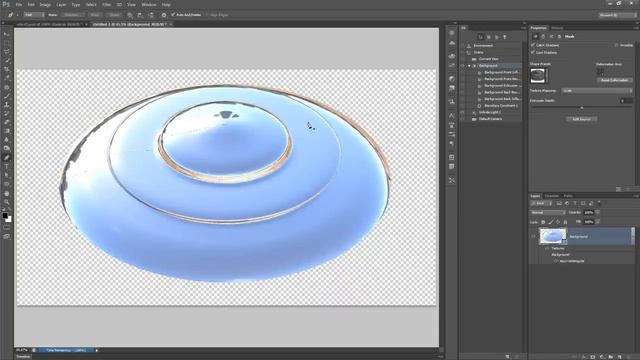This screenshot has height=360, width=640.
Task: Open path operations in options bar
Action: tap(130, 15)
